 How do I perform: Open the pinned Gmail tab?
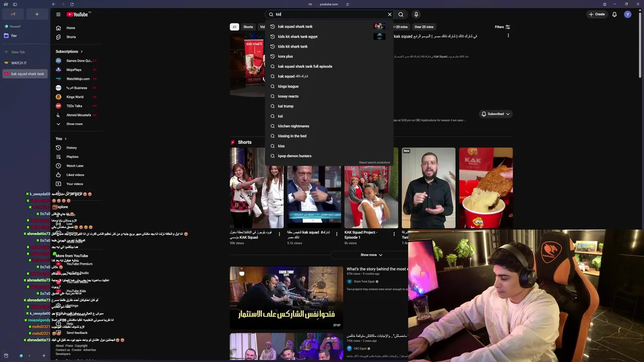13,14
